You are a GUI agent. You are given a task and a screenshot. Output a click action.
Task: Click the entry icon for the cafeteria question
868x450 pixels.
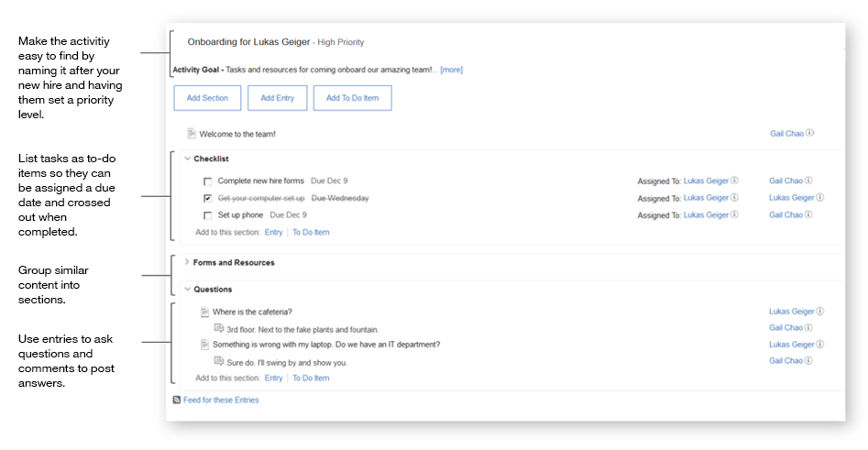(x=205, y=313)
